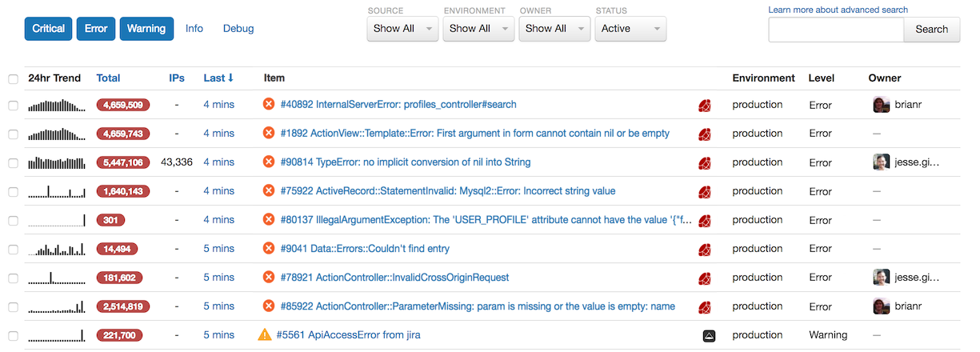Open the advanced search help link
Viewport: 980px width, 352px height.
pyautogui.click(x=838, y=10)
